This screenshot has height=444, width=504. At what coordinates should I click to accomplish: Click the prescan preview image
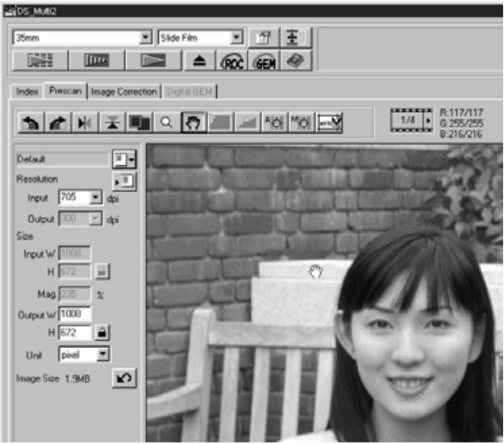click(x=325, y=293)
